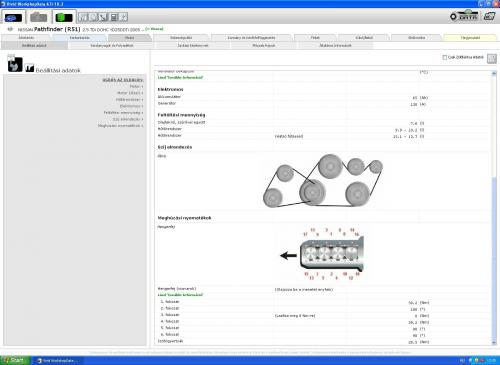The width and height of the screenshot is (500, 365).
Task: Open the green 'Lásd További...' link under Hengerfej
Action: [x=180, y=295]
